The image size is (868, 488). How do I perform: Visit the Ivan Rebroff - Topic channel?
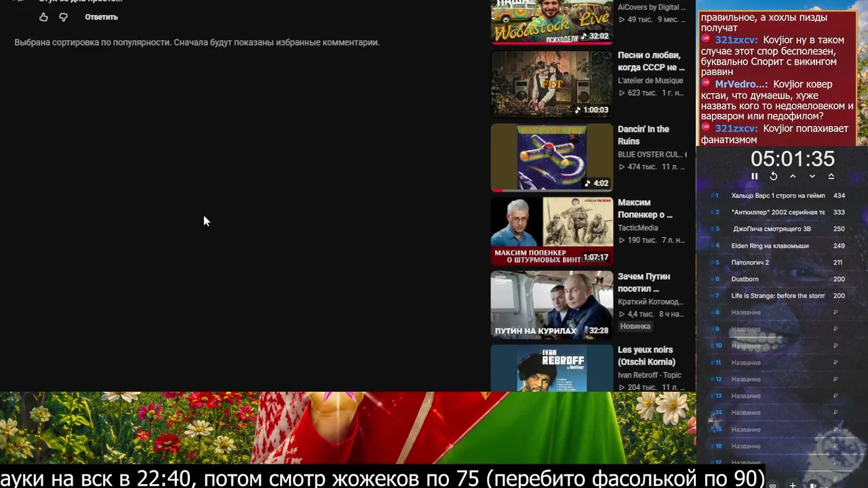pyautogui.click(x=650, y=375)
